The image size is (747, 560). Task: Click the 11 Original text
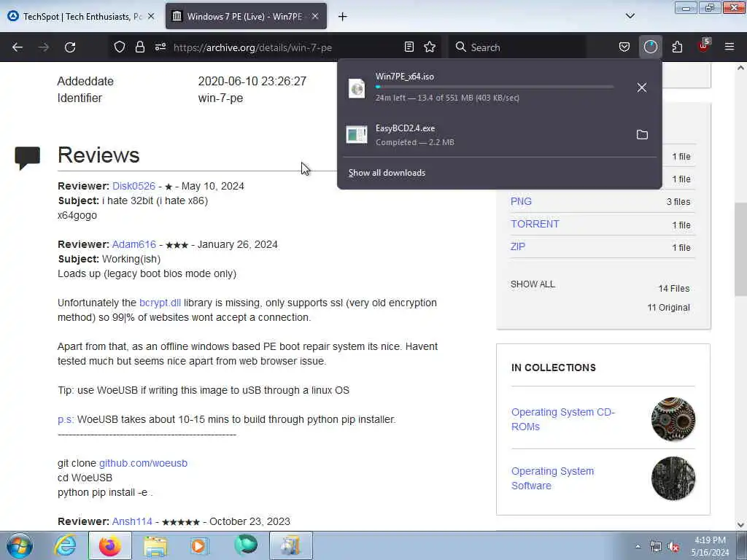[668, 308]
